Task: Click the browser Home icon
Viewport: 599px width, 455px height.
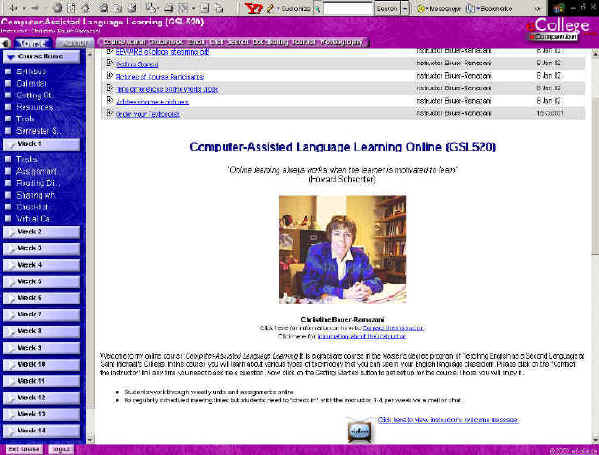Action: pyautogui.click(x=87, y=8)
